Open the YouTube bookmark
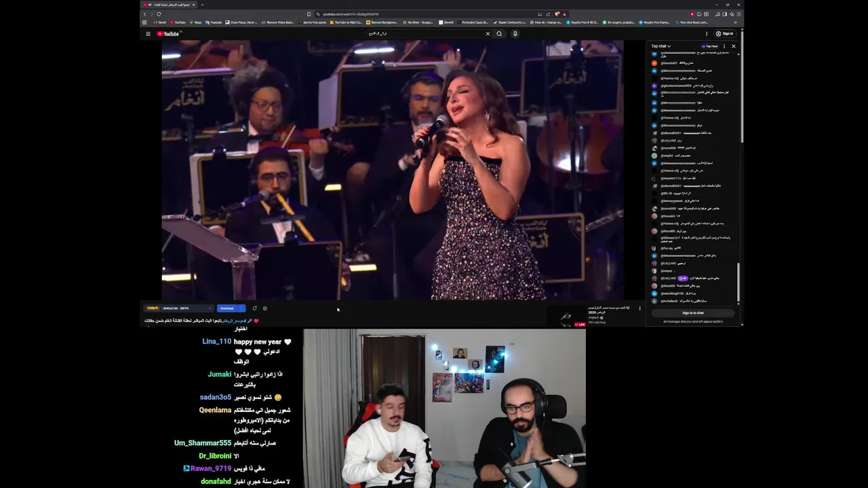 (x=178, y=22)
